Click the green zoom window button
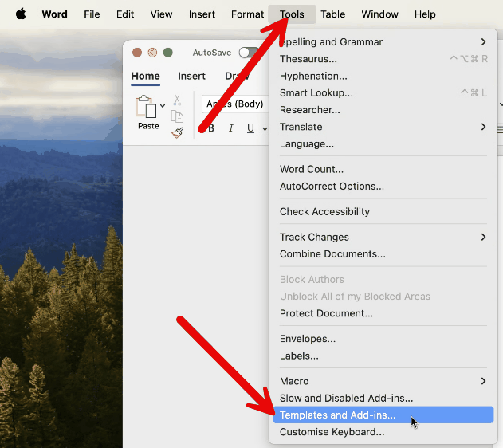The height and width of the screenshot is (448, 503). click(168, 53)
